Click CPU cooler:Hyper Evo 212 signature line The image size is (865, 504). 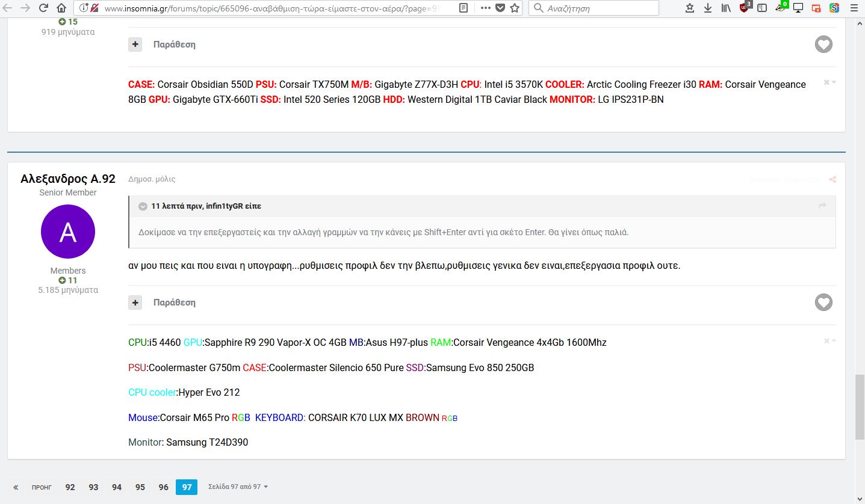184,393
